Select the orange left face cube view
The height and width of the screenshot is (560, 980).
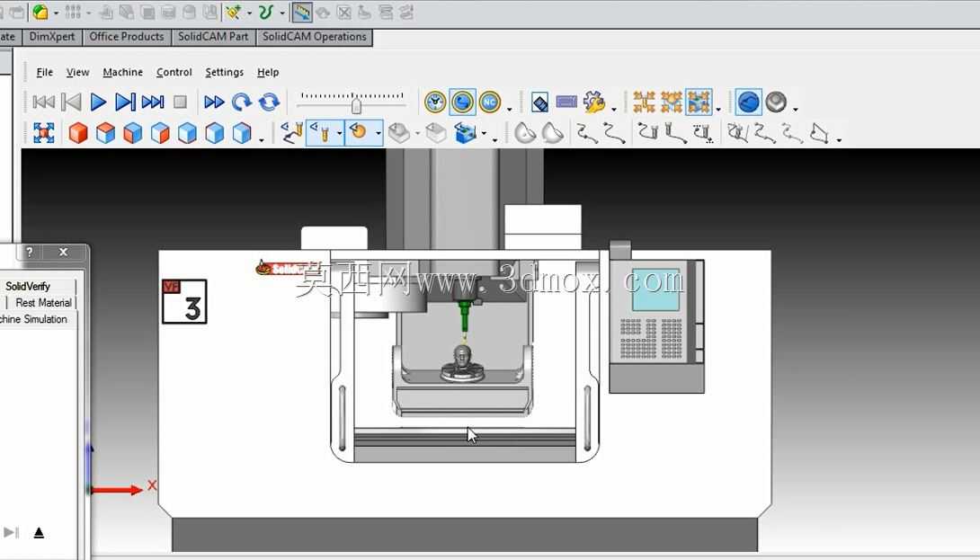tap(133, 133)
